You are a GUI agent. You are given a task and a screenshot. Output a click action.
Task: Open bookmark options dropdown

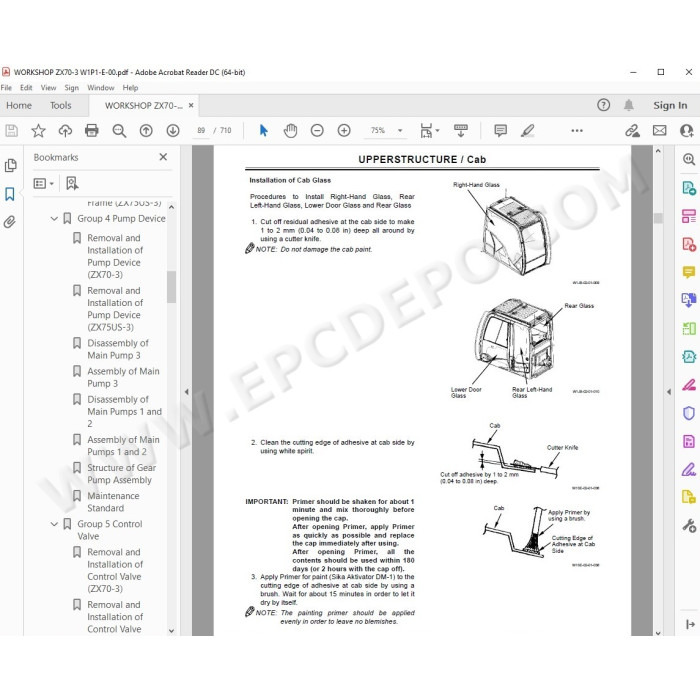[x=44, y=183]
